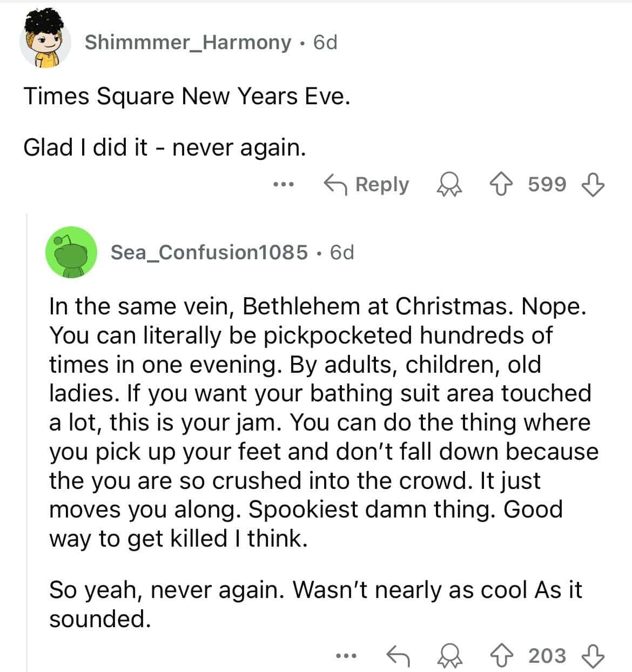
Task: Select the "Times Square New Years Eve." comment text
Action: (x=187, y=97)
